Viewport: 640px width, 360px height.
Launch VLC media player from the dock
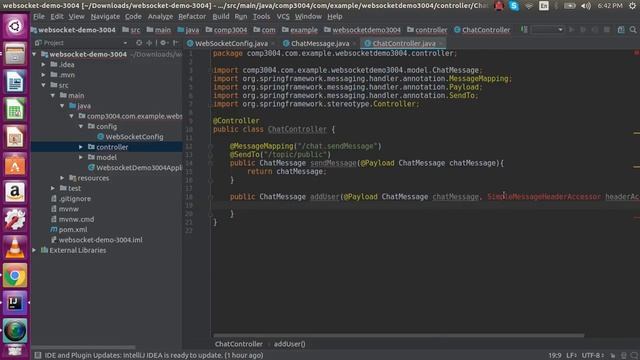click(x=15, y=248)
